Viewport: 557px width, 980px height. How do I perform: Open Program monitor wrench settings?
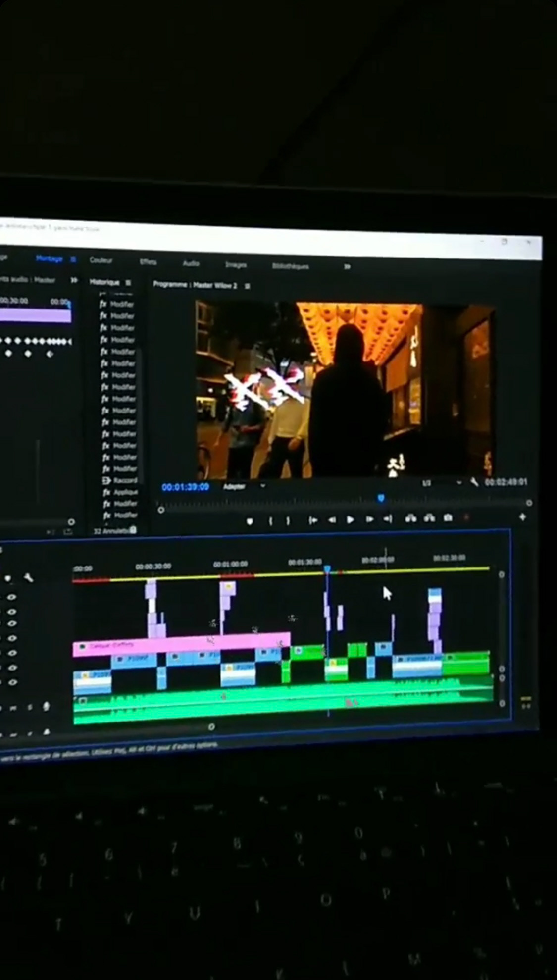tap(474, 482)
